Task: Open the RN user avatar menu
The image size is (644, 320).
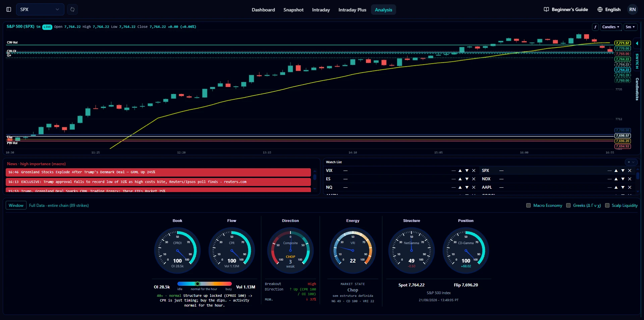Action: [633, 9]
